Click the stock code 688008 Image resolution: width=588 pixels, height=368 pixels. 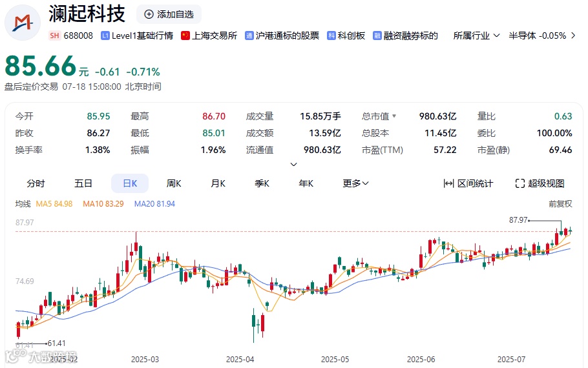click(78, 36)
